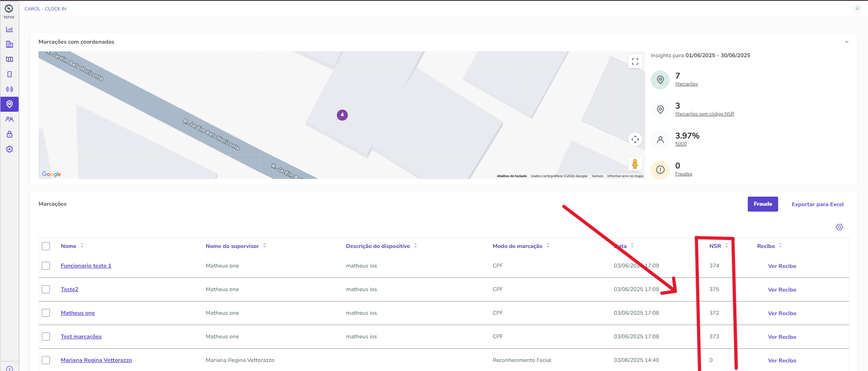Collapse the Marcações com coordenadas panel
Viewport: 868px width, 371px height.
pyautogui.click(x=846, y=42)
